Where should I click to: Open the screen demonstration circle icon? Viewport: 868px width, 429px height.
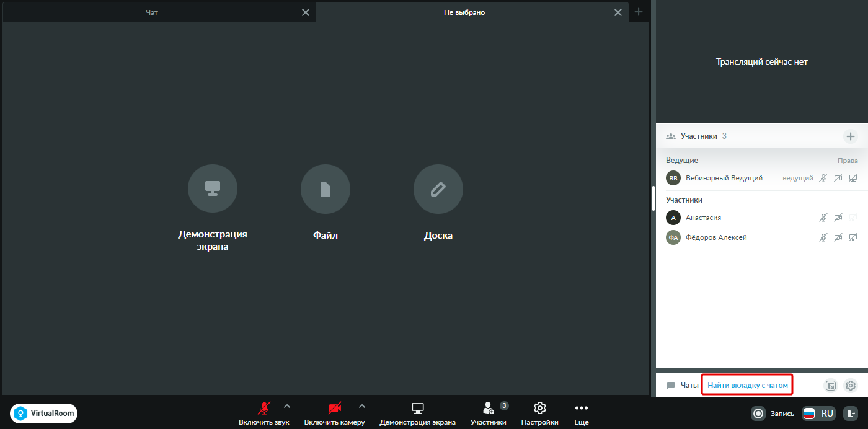[x=213, y=189]
